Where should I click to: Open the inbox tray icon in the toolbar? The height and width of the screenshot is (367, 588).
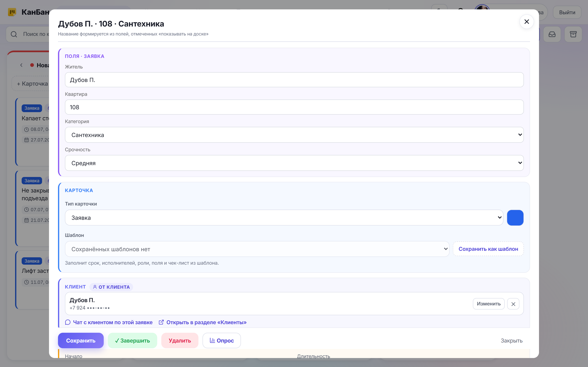point(552,34)
